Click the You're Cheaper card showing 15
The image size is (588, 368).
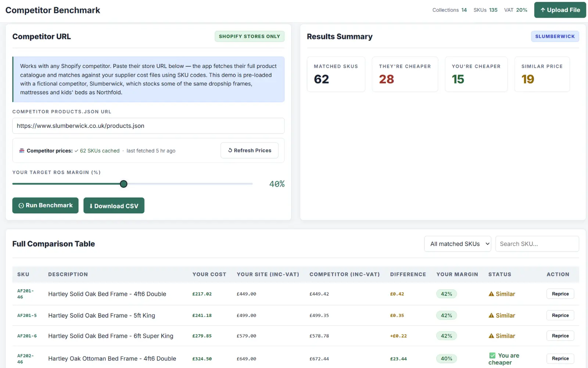click(x=476, y=74)
